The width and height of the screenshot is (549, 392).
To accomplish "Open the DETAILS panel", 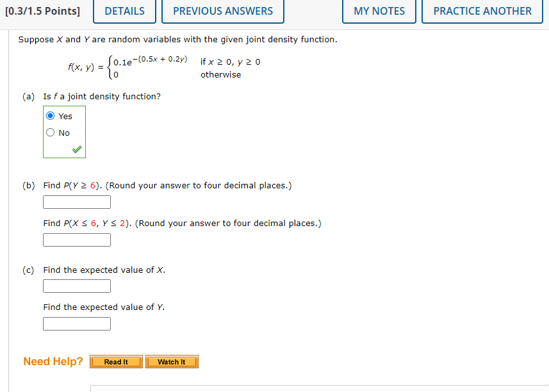I will point(124,11).
